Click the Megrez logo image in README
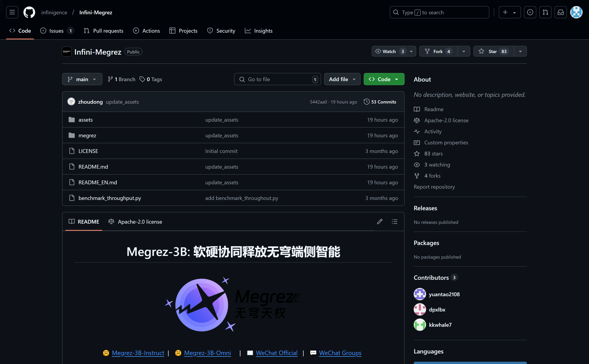The height and width of the screenshot is (364, 589). pos(233,305)
